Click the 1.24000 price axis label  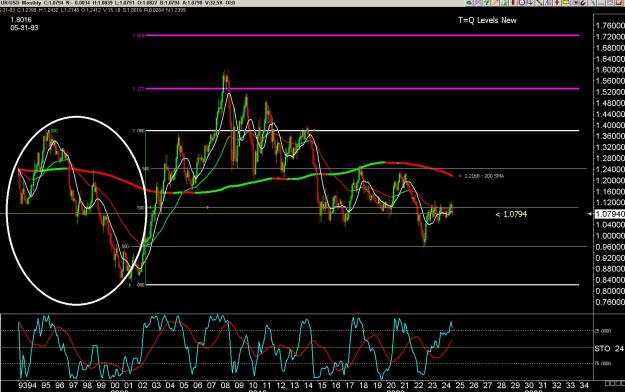[610, 169]
